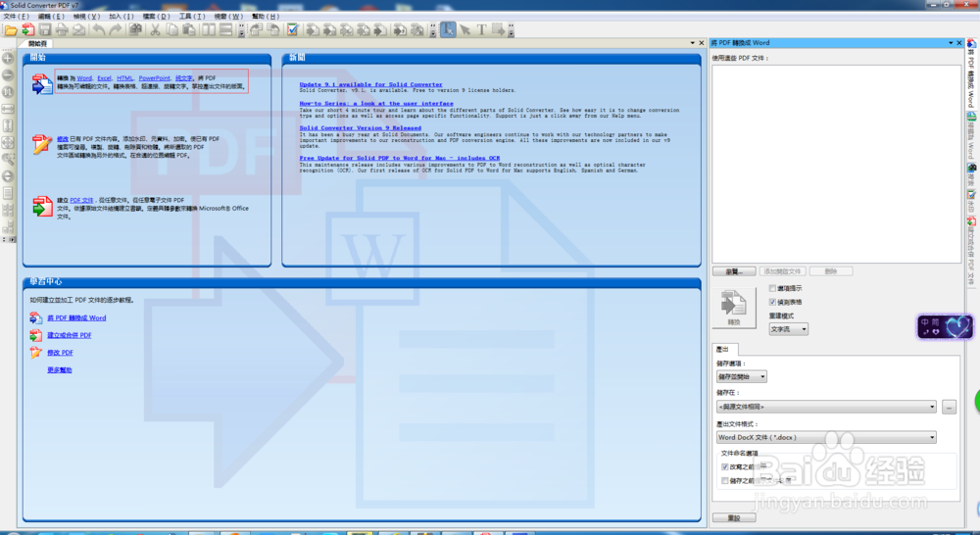
Task: Select the text selection cursor tool
Action: point(448,30)
